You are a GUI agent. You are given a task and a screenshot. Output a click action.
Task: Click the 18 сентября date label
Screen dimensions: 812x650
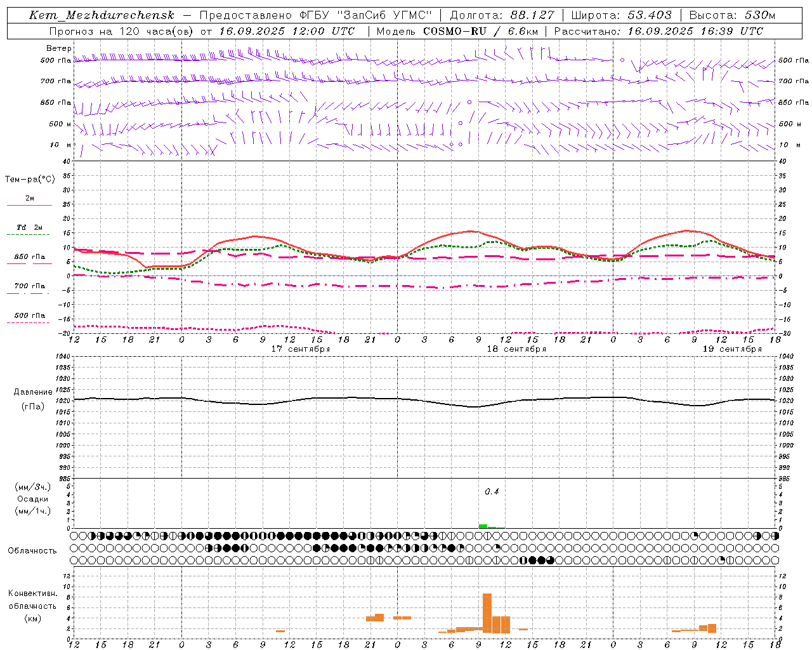tap(516, 349)
